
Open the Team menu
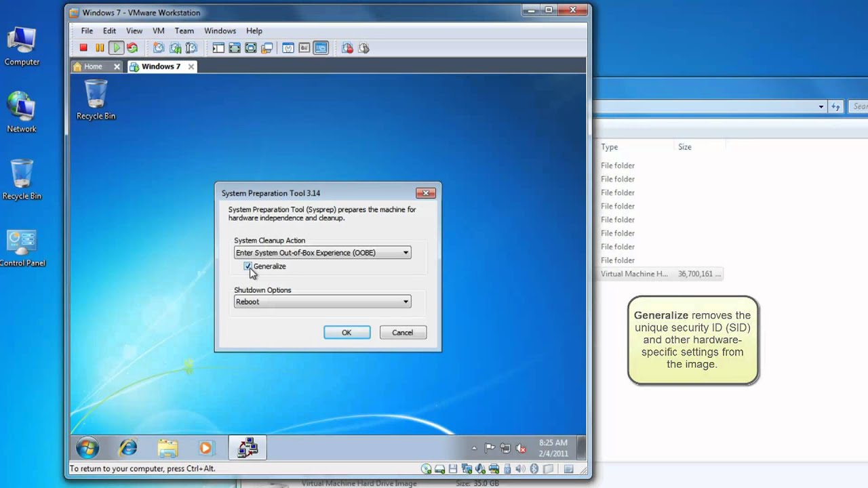click(x=184, y=30)
